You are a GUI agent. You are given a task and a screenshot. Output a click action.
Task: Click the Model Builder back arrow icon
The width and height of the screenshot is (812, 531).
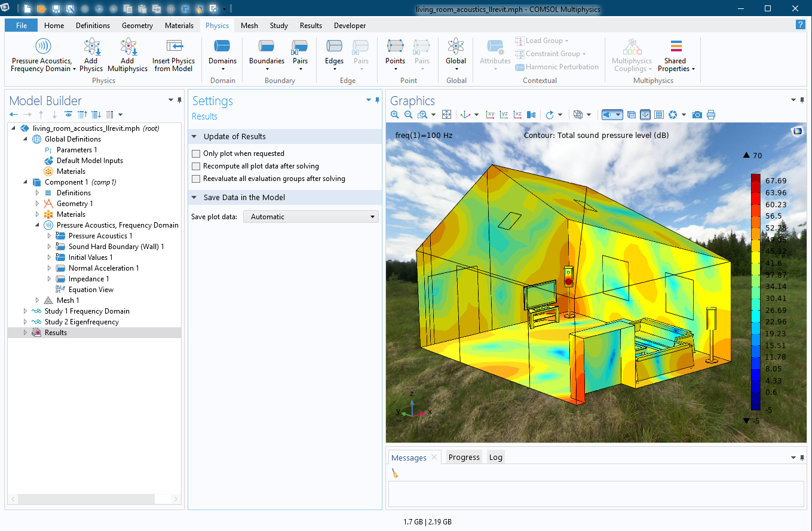click(14, 114)
